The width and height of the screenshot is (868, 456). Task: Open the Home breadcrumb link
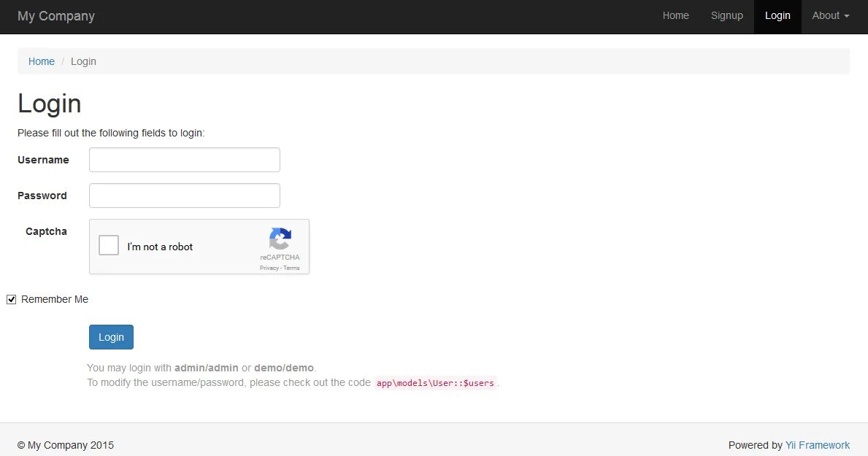click(41, 61)
